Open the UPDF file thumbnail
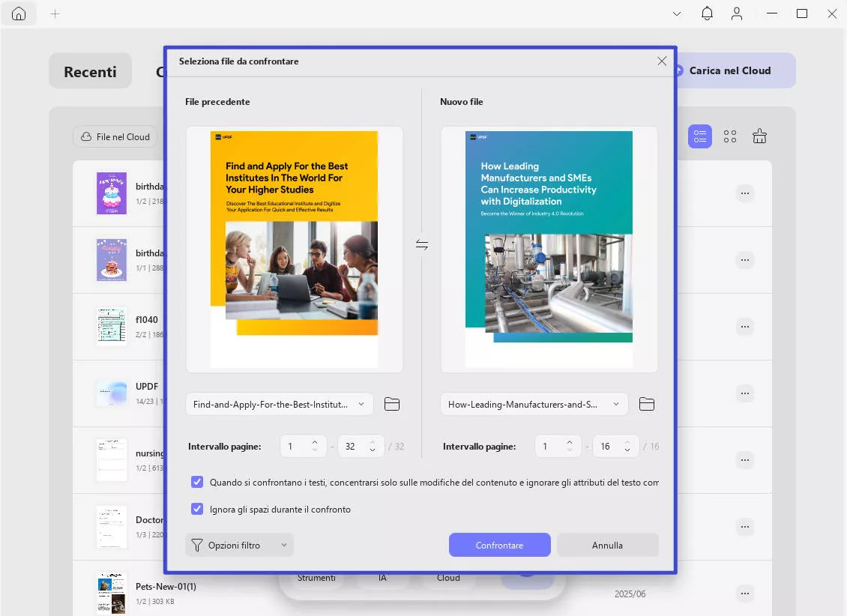This screenshot has width=847, height=616. [112, 393]
